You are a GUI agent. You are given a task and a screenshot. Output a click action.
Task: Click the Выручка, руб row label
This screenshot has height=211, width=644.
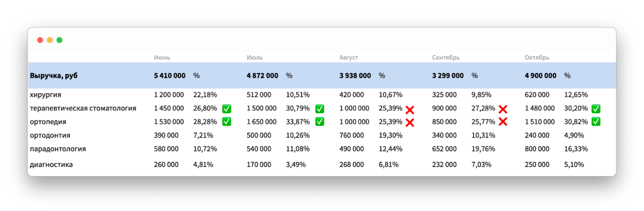pyautogui.click(x=54, y=76)
